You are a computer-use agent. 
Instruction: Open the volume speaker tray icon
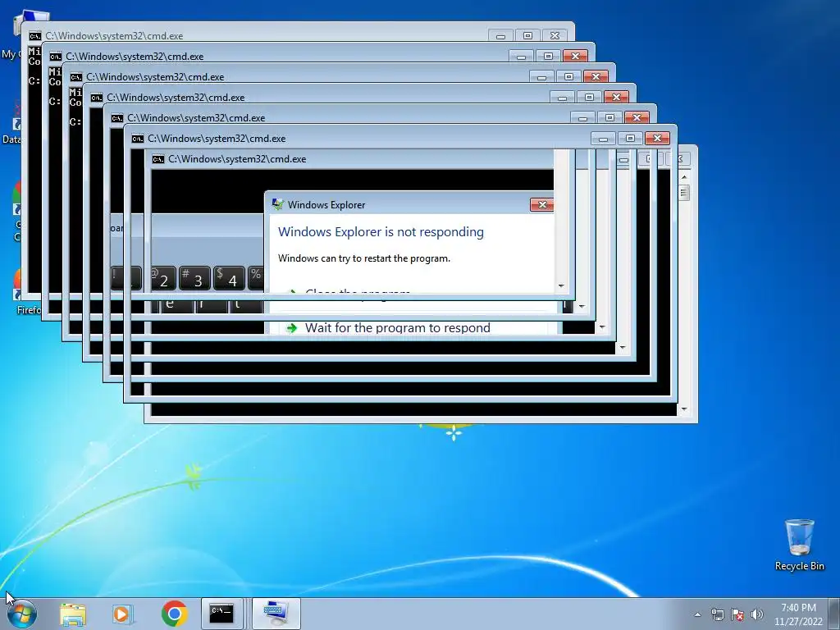[757, 614]
